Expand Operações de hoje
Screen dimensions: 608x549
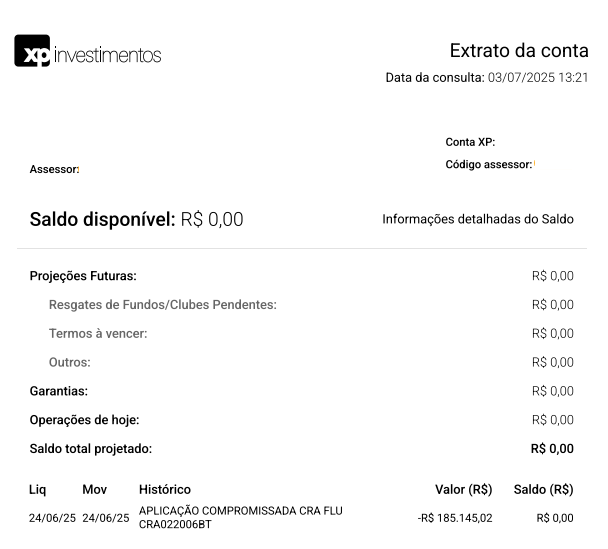point(84,420)
